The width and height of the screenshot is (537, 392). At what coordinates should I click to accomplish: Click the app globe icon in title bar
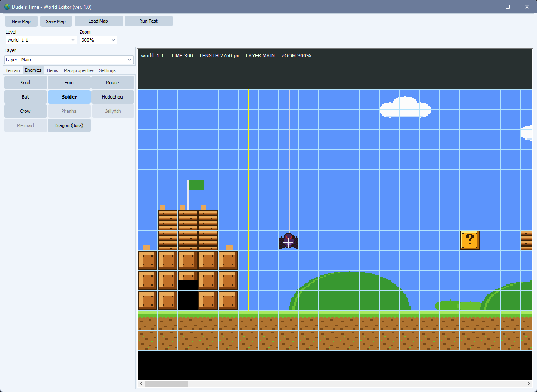coord(6,7)
